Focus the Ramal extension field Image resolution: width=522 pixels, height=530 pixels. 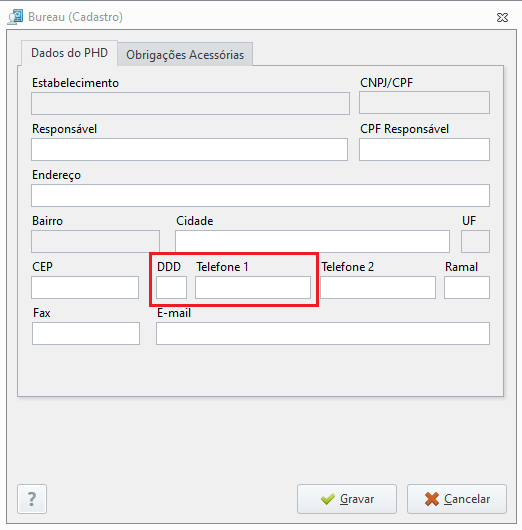pos(467,287)
